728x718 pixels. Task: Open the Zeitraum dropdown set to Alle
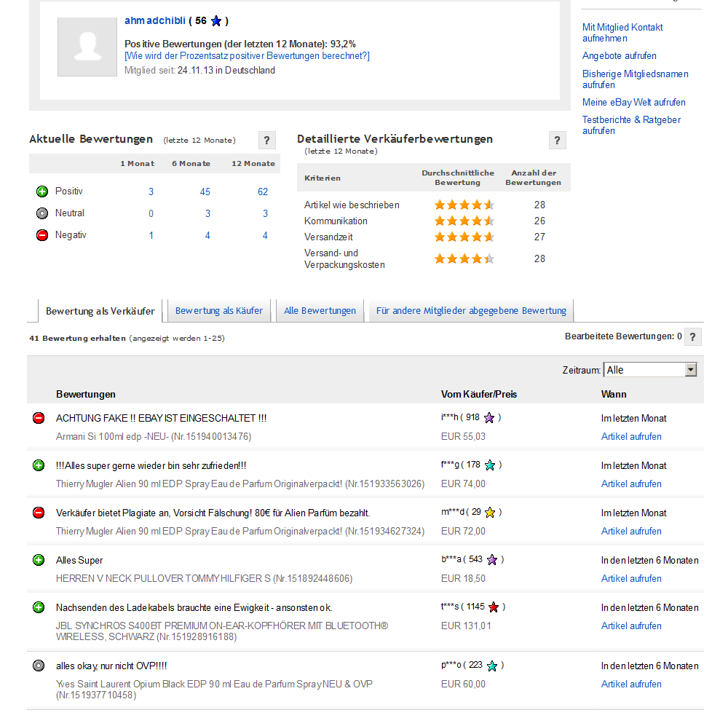tap(650, 370)
